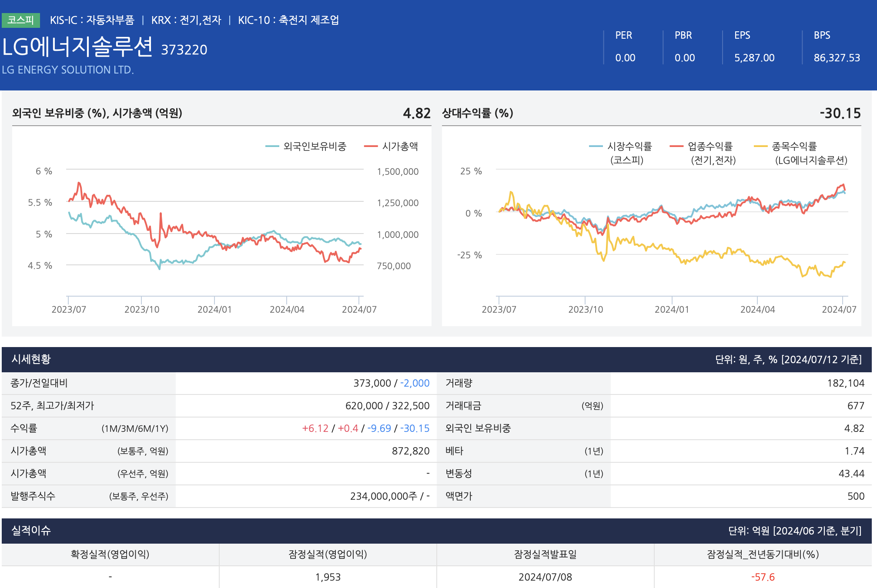Click the EPS value 5,287.00
The height and width of the screenshot is (588, 877).
click(754, 58)
